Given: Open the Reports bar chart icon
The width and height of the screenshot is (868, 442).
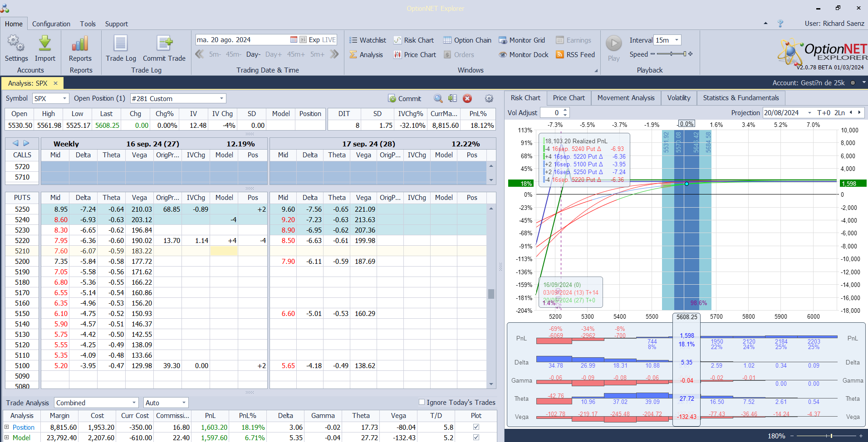Looking at the screenshot, I should tap(80, 48).
